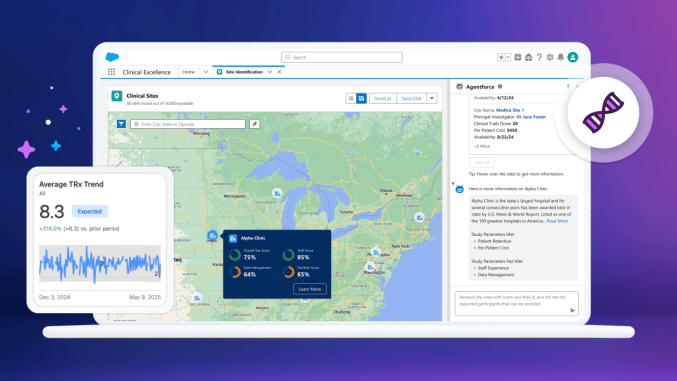Switch to the Home tab

[189, 72]
